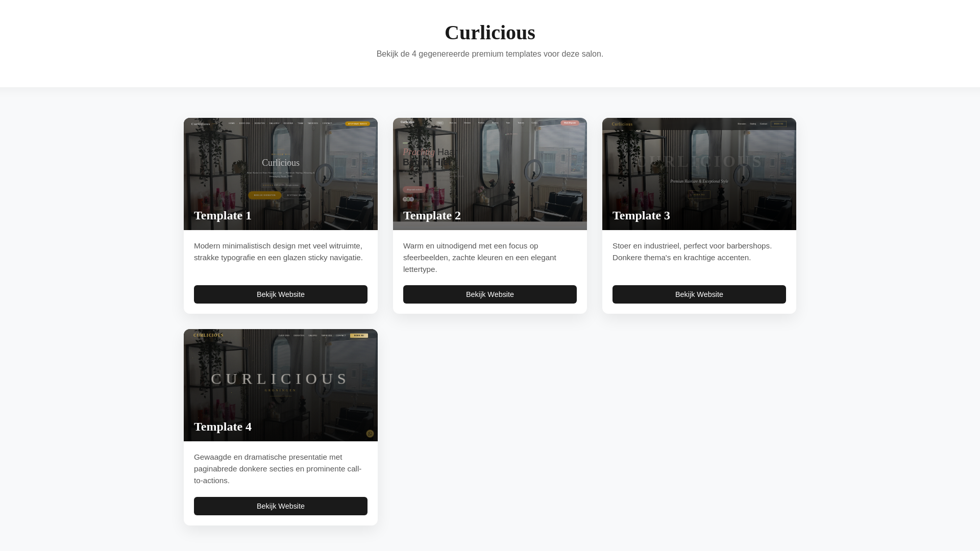Viewport: 980px width, 551px height.
Task: Click round gold icon in Template 4 preview corner
Action: click(x=370, y=434)
